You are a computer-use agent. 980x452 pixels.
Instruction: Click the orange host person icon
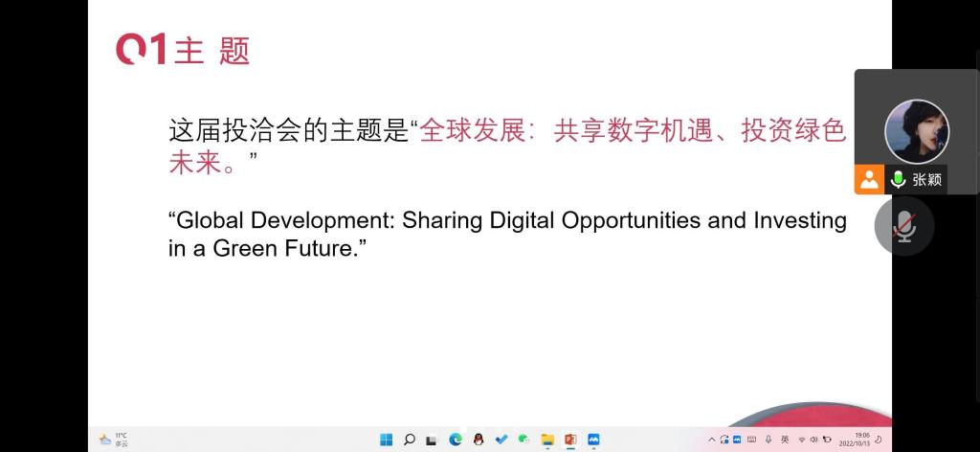click(x=869, y=179)
